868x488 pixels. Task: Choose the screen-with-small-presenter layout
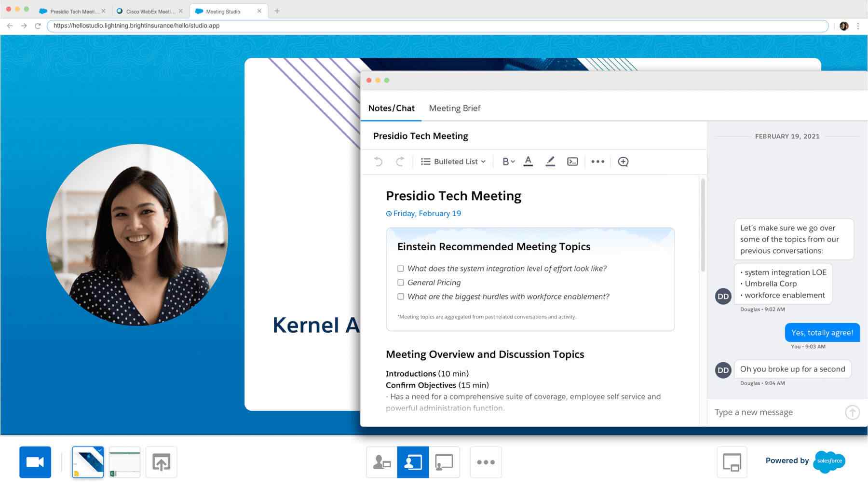click(444, 462)
